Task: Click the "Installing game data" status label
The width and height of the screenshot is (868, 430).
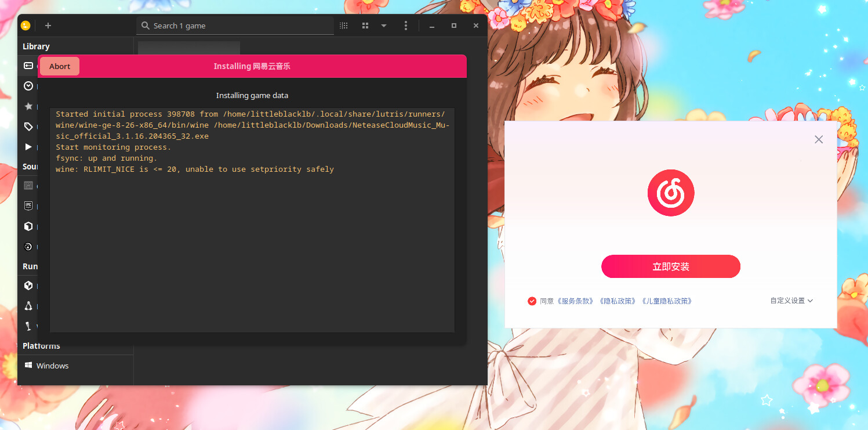Action: click(252, 95)
